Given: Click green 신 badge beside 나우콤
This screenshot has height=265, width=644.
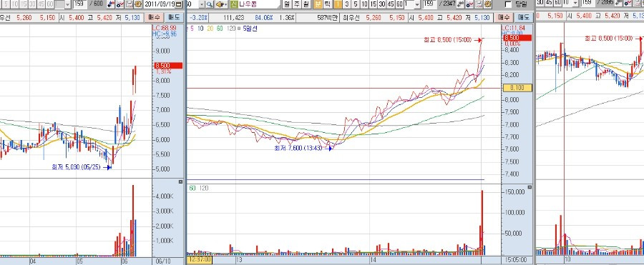Looking at the screenshot, I should [234, 4].
